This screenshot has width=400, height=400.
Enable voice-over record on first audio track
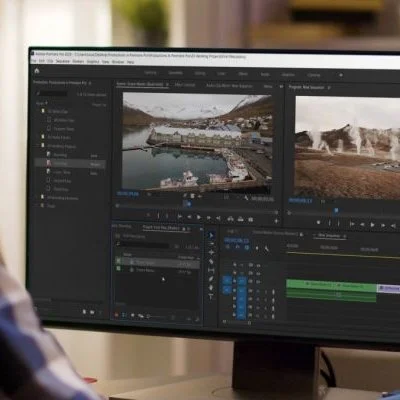tap(273, 292)
